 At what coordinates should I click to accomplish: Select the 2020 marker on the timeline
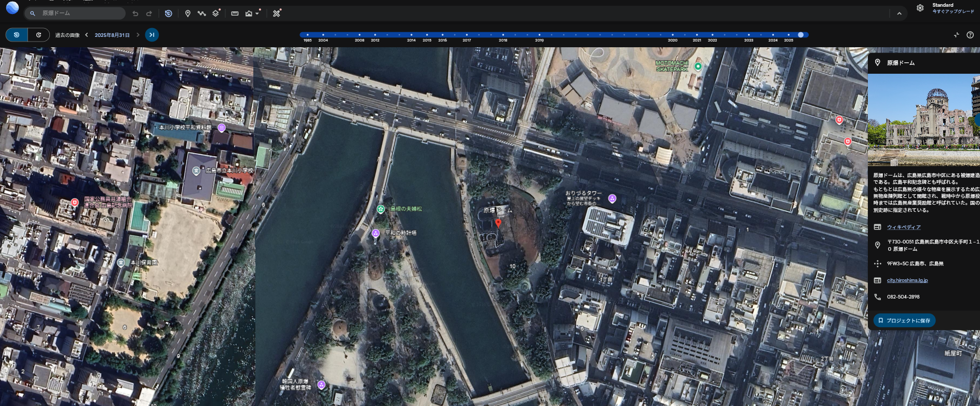point(673,35)
